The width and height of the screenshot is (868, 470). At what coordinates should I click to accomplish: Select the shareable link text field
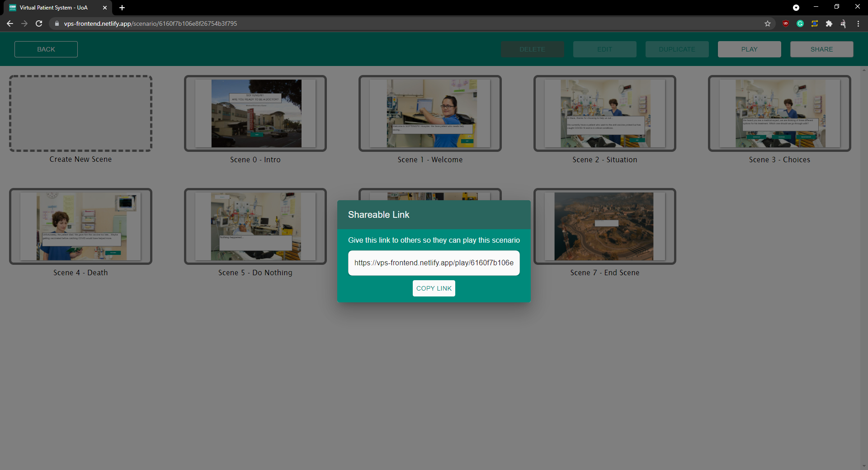coord(434,263)
